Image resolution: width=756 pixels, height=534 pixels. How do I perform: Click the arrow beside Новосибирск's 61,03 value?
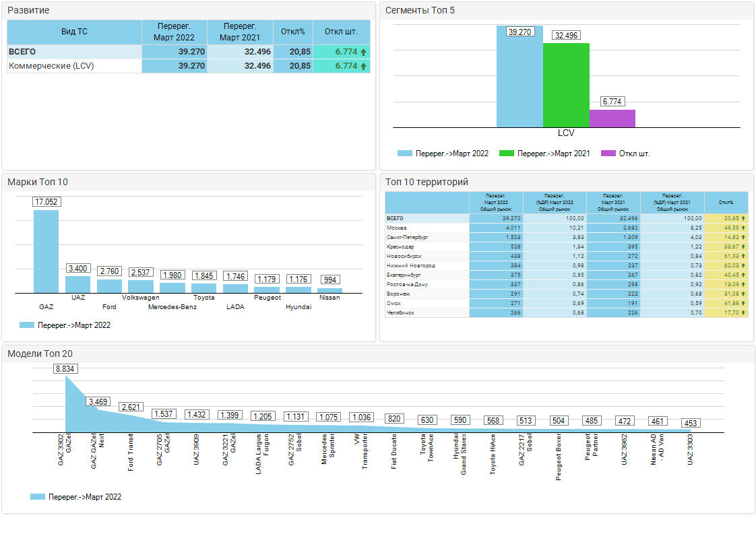743,257
